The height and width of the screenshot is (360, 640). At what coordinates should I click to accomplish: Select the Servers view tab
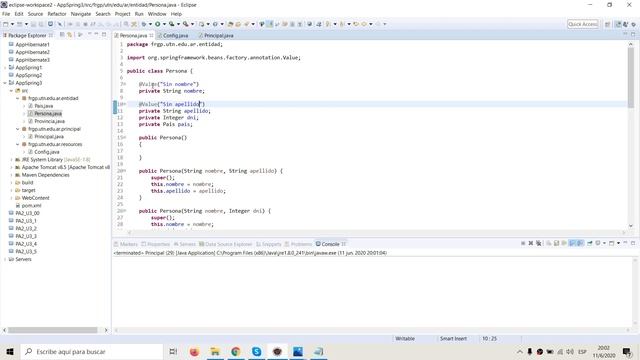point(185,244)
